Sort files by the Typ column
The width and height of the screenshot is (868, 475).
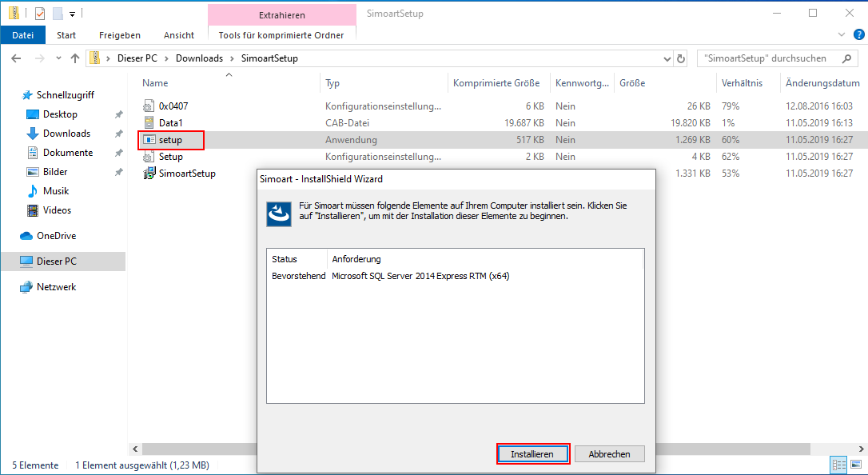point(333,83)
